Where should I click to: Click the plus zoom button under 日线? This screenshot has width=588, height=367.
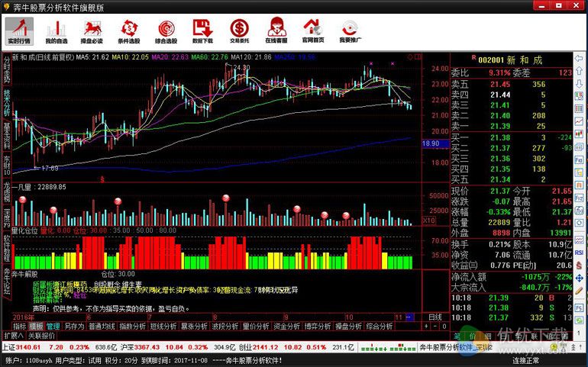pyautogui.click(x=426, y=326)
